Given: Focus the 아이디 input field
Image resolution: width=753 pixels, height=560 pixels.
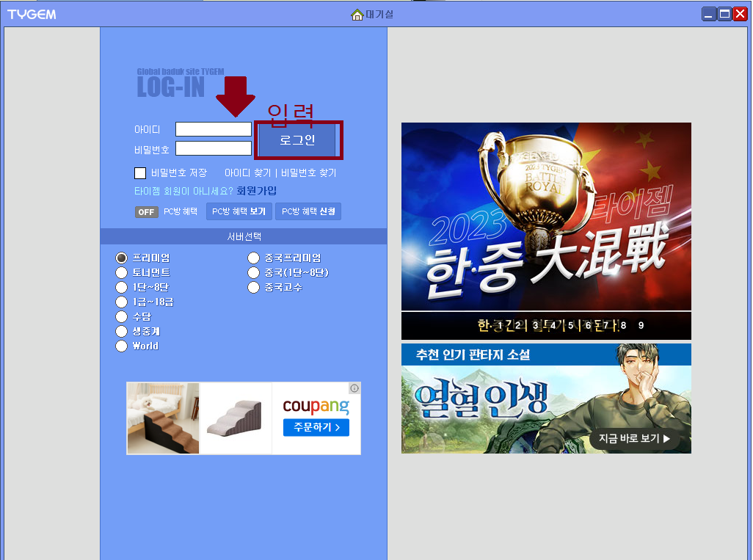Looking at the screenshot, I should point(214,129).
